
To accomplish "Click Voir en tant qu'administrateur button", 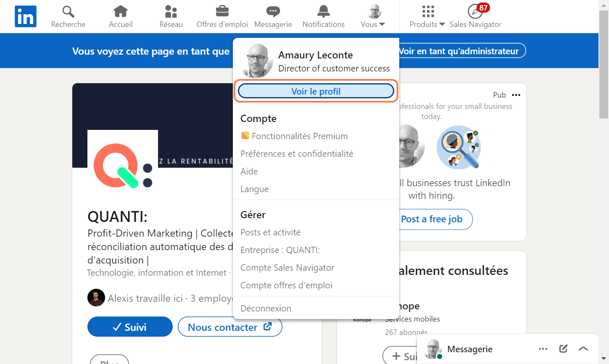I will pyautogui.click(x=459, y=51).
